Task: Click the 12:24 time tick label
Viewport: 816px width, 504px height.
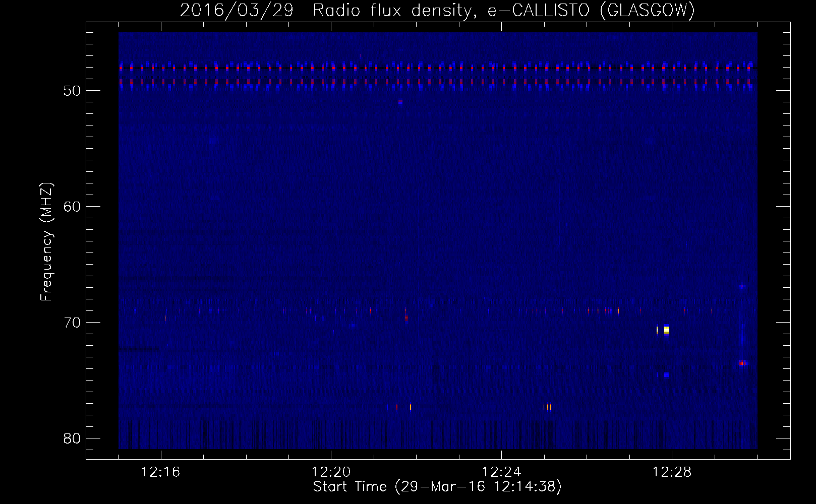Action: tap(502, 472)
